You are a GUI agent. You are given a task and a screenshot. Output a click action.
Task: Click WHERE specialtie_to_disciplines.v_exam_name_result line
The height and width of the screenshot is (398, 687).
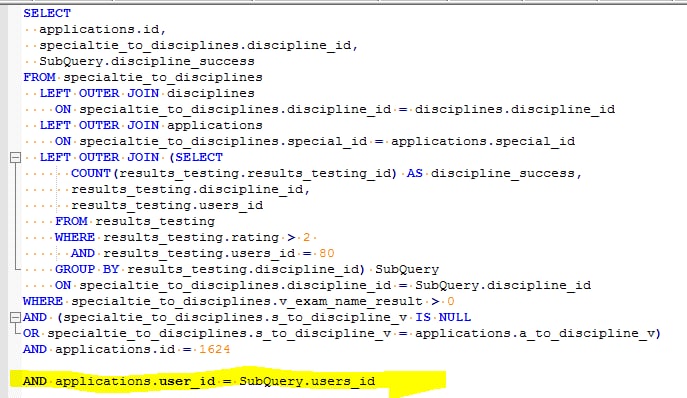pos(239,301)
